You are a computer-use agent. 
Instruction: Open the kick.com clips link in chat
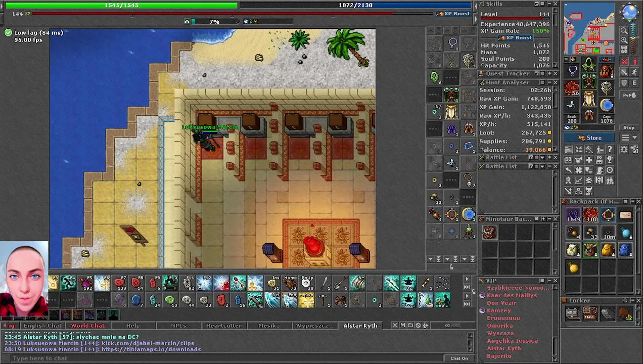point(148,343)
